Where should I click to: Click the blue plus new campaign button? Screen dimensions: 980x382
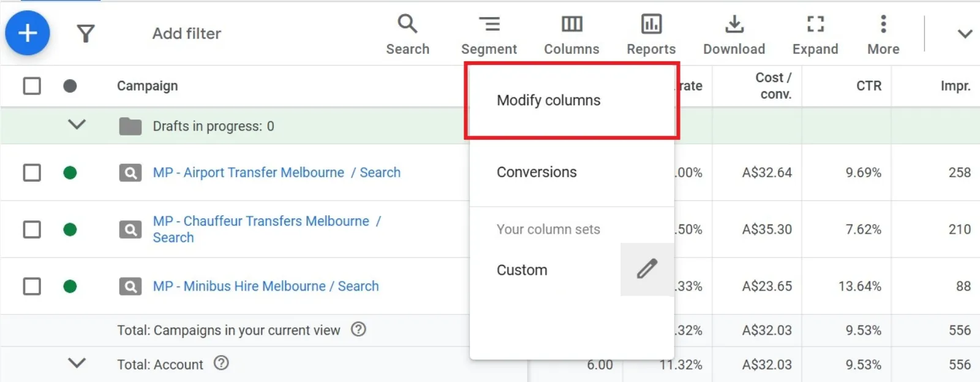(x=28, y=33)
